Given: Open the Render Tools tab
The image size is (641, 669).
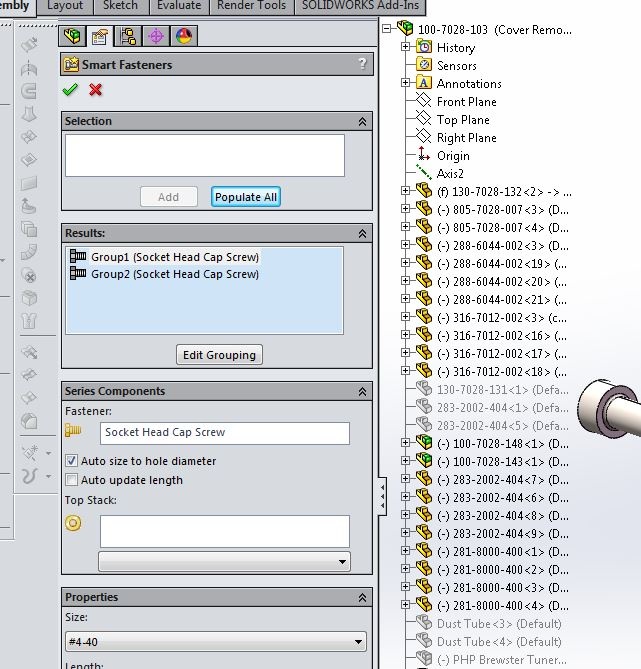Looking at the screenshot, I should [x=251, y=6].
